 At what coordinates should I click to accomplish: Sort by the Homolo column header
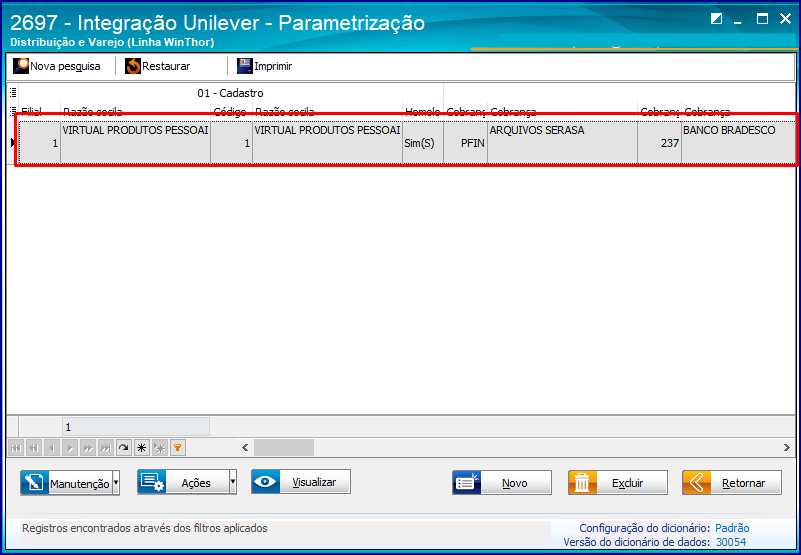tap(422, 111)
